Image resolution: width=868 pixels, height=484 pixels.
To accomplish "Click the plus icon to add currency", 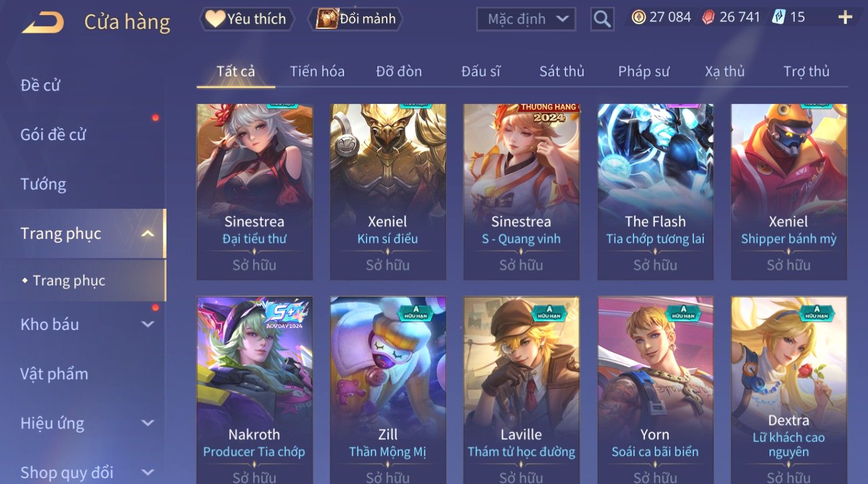I will [845, 17].
